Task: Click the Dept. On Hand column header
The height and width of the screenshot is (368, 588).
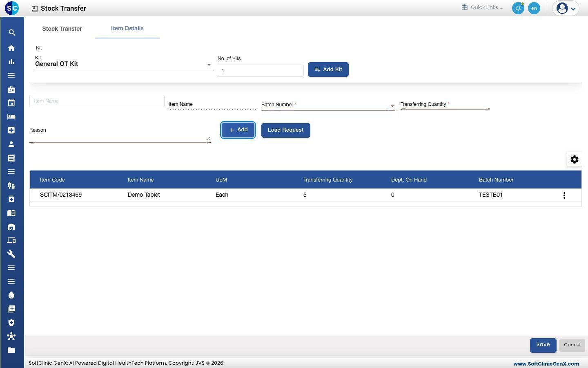Action: [x=409, y=180]
